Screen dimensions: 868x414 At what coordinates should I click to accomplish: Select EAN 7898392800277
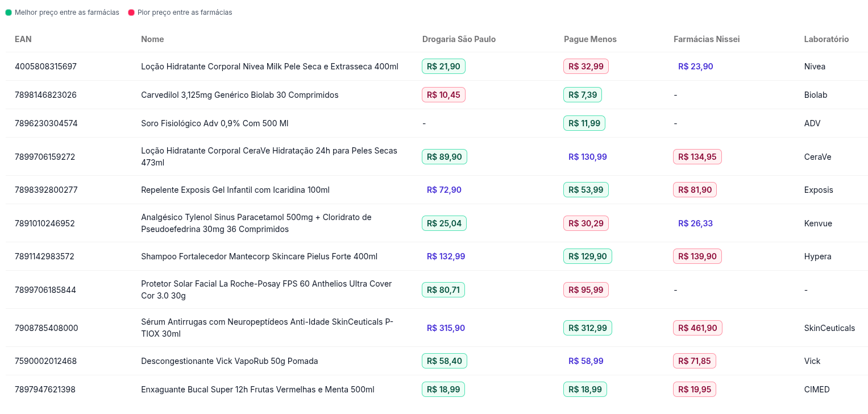click(x=46, y=190)
